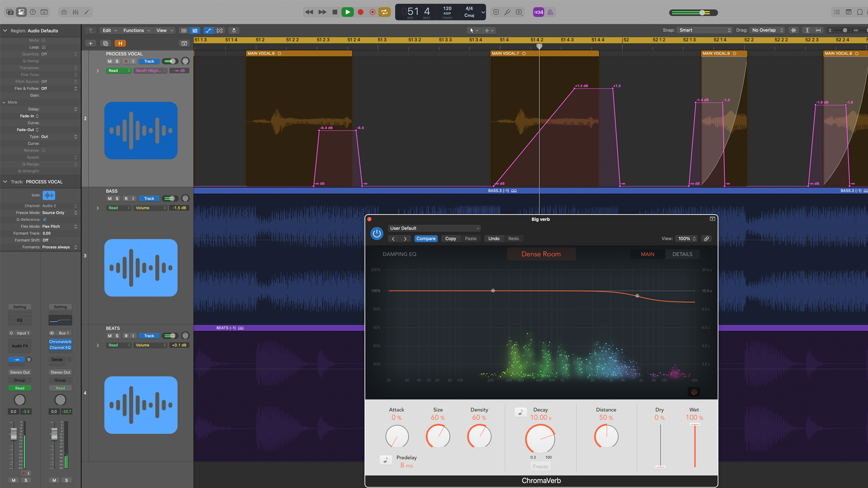Select grid view icon in tracks toolbar

tap(184, 30)
